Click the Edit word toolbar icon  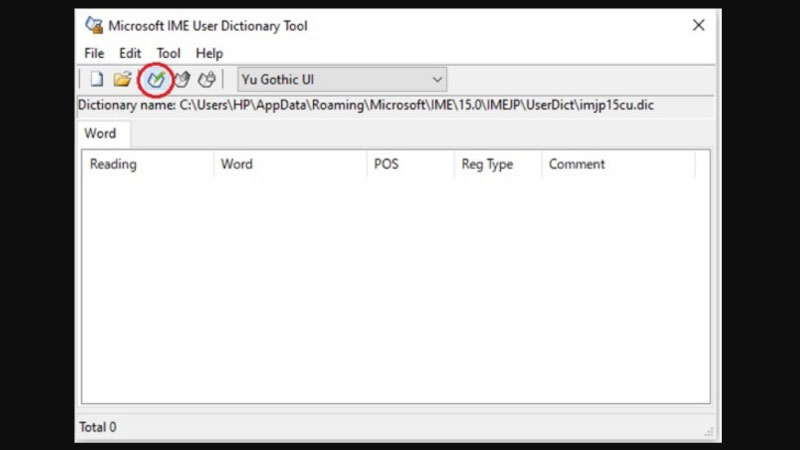(181, 79)
